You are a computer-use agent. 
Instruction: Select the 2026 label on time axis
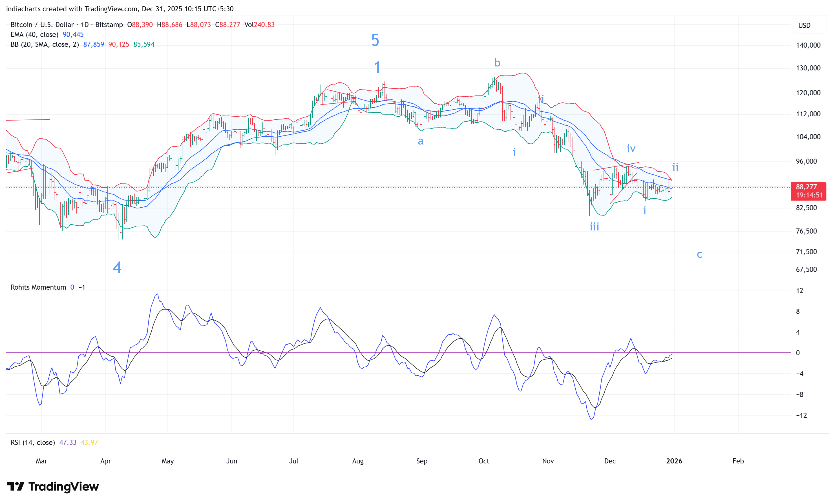[x=674, y=461]
